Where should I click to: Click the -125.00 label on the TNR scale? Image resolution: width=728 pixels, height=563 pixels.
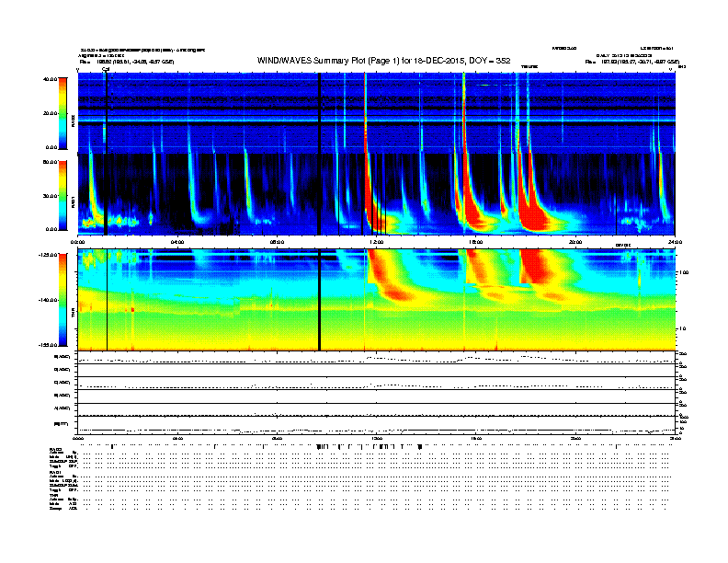pyautogui.click(x=48, y=255)
